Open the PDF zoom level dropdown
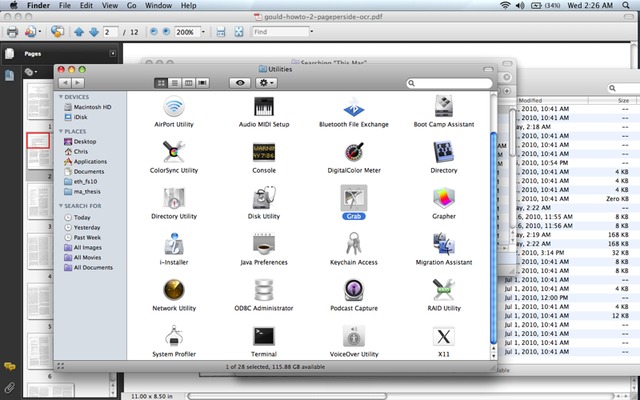The width and height of the screenshot is (640, 400). [x=203, y=32]
